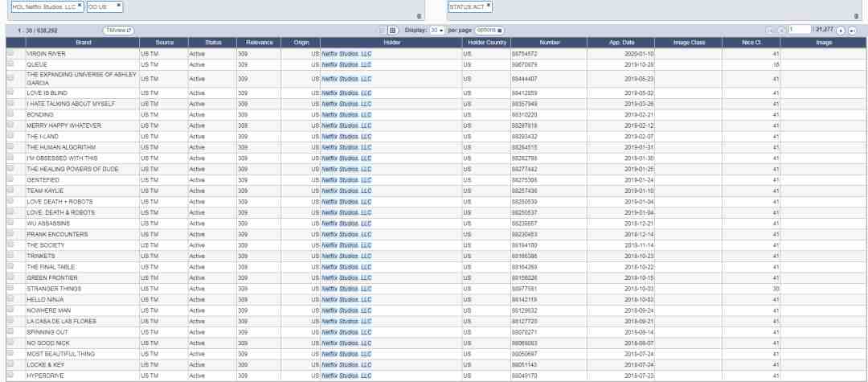Viewport: 868px width, 382px height.
Task: Select checkbox for LOCKE & KEY row
Action: coord(10,364)
